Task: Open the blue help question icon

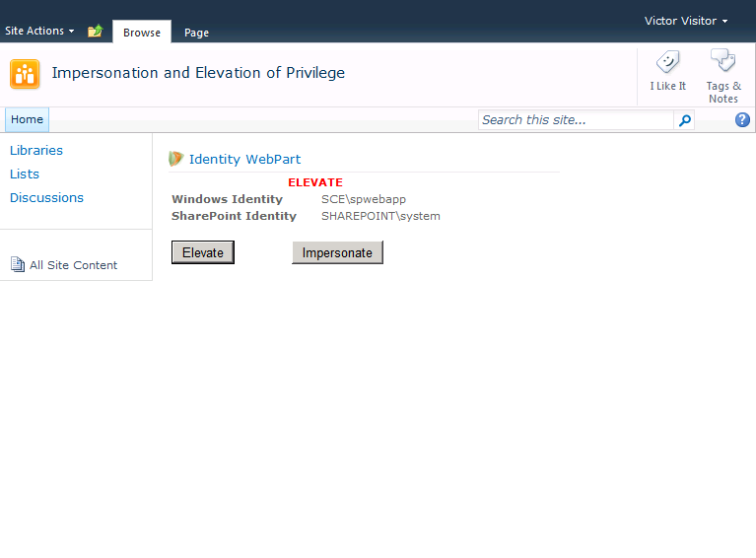Action: click(x=742, y=119)
